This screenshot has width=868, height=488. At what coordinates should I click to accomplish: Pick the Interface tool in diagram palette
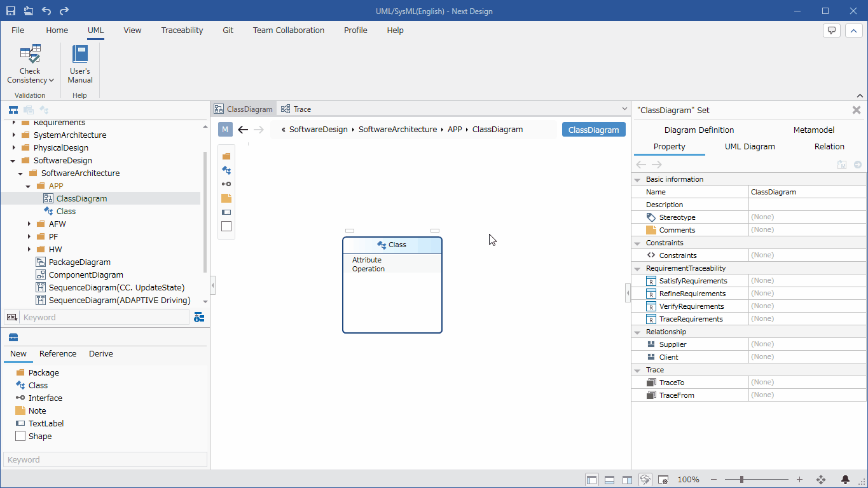point(226,184)
